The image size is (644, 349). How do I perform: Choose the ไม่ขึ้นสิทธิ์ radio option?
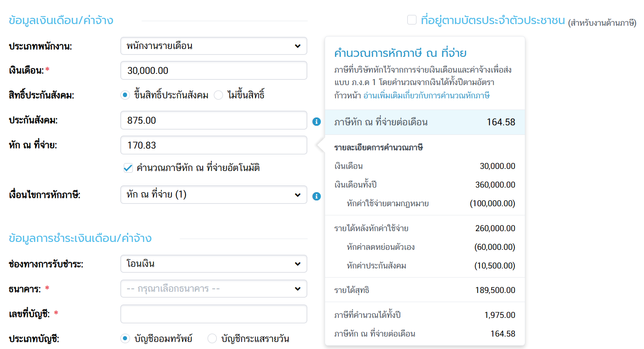coord(218,95)
